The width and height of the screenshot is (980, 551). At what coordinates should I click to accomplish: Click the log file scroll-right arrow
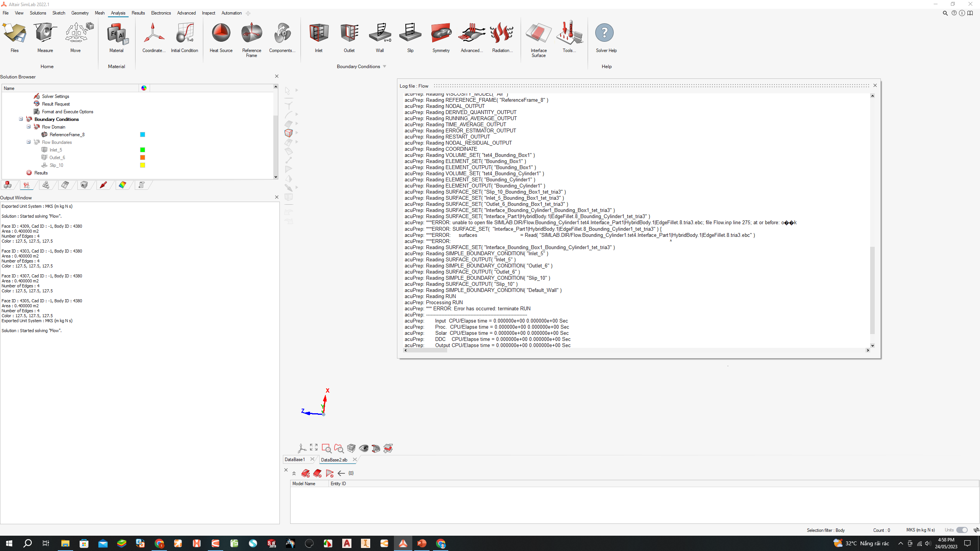pyautogui.click(x=867, y=350)
